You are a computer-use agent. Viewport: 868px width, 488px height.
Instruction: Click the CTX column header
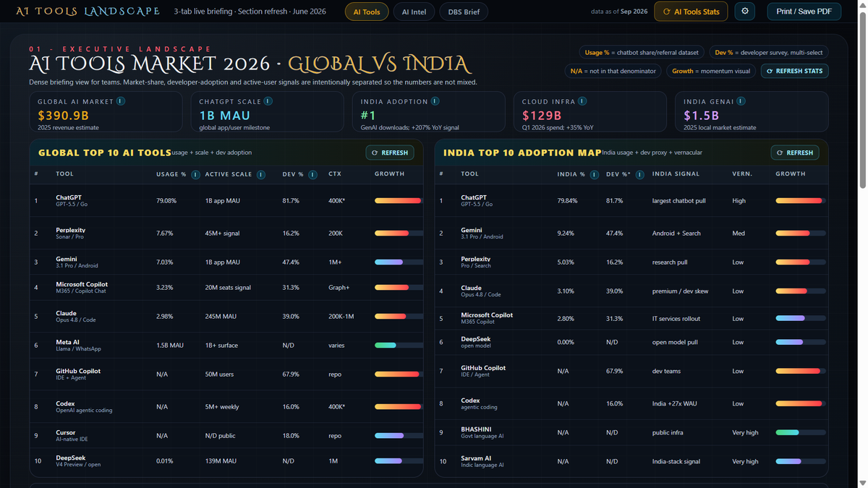point(335,174)
